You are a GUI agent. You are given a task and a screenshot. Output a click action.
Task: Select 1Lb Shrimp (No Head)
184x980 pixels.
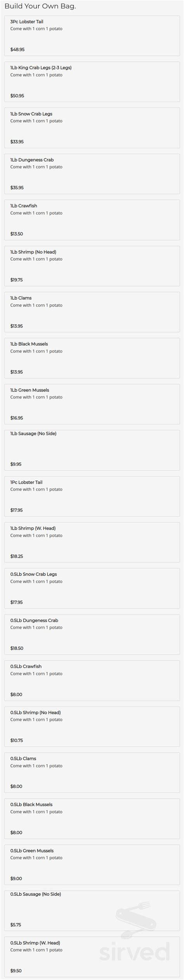(92, 266)
